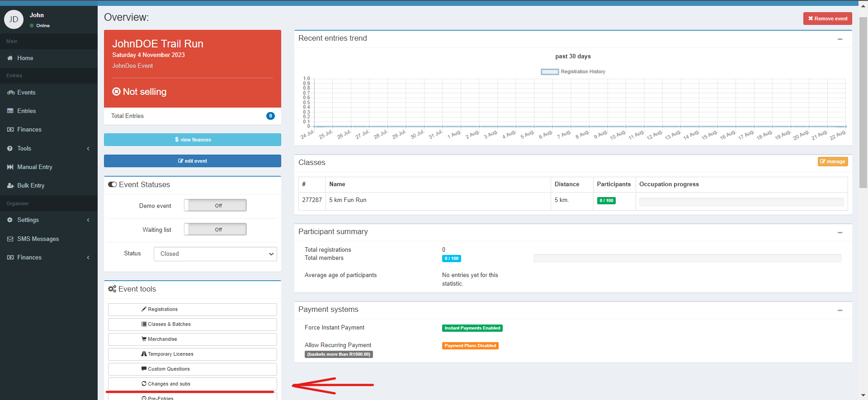Click the 5 km Fun Run class name
This screenshot has height=400, width=868.
pos(348,200)
